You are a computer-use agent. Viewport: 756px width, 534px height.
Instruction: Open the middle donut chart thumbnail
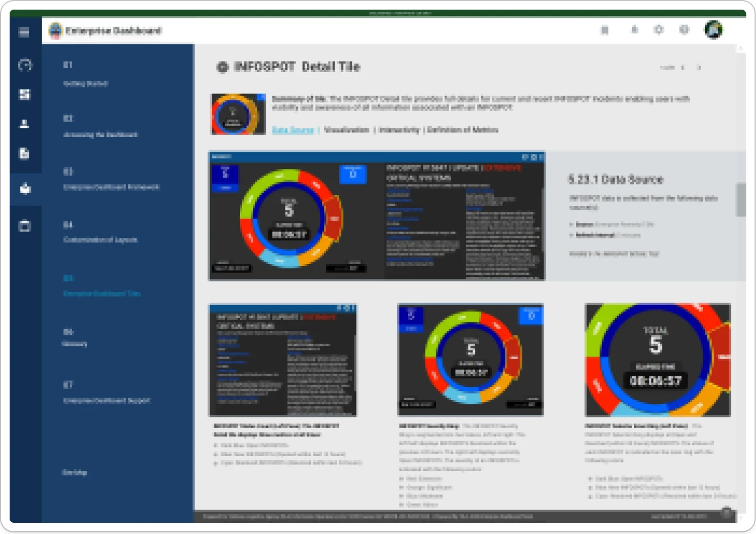(470, 360)
